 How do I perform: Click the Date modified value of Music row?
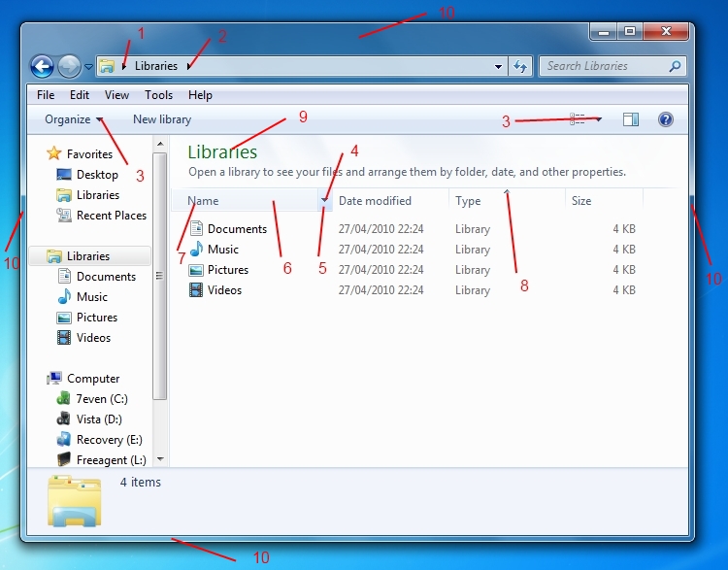pos(381,250)
